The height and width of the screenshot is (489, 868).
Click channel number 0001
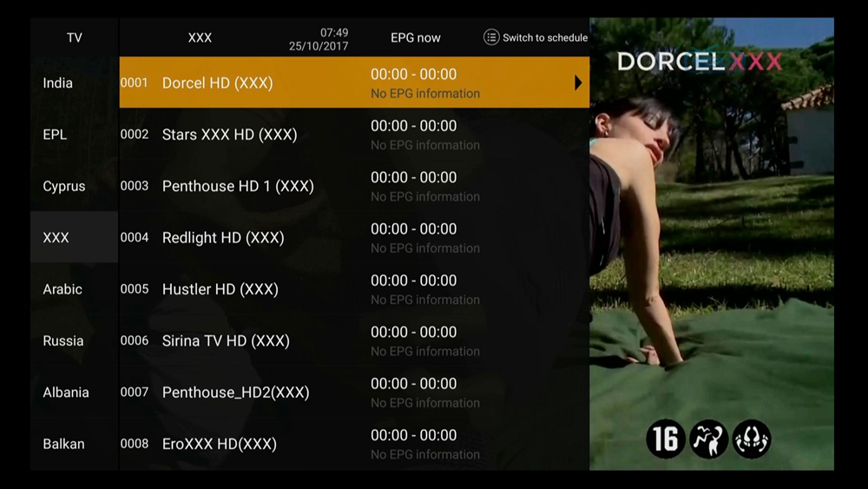point(135,83)
